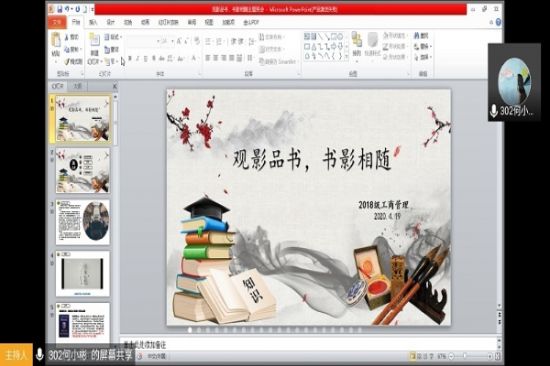Image resolution: width=550 pixels, height=366 pixels.
Task: Open the slide Layout (版式) dropdown
Action: click(113, 37)
